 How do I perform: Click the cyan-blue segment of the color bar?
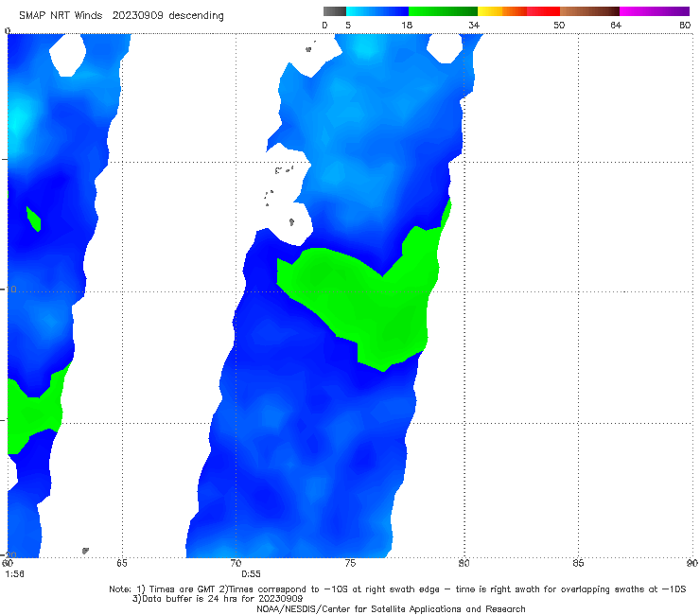click(x=377, y=11)
